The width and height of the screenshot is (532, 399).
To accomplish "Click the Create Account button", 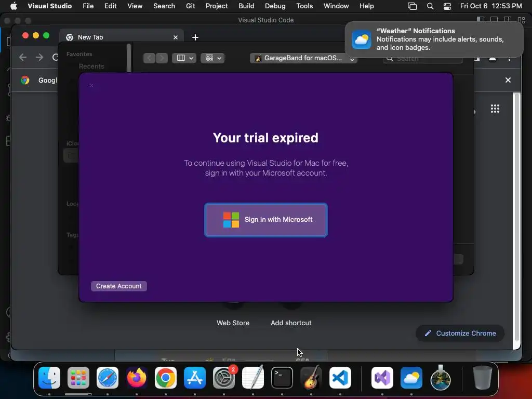I will pos(119,286).
